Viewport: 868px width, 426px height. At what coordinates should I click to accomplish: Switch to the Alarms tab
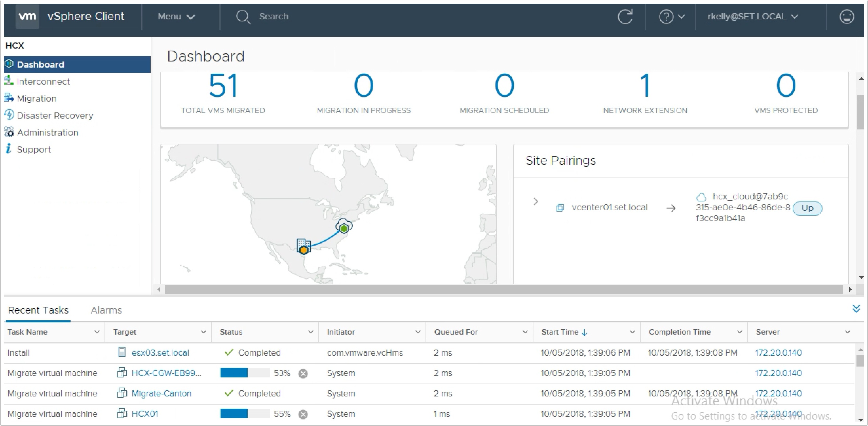click(x=106, y=310)
